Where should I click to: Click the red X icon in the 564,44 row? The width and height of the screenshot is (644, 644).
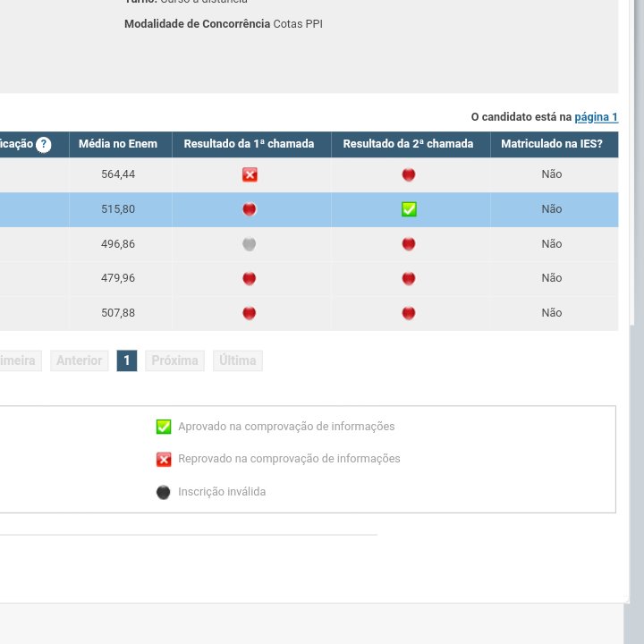point(250,174)
